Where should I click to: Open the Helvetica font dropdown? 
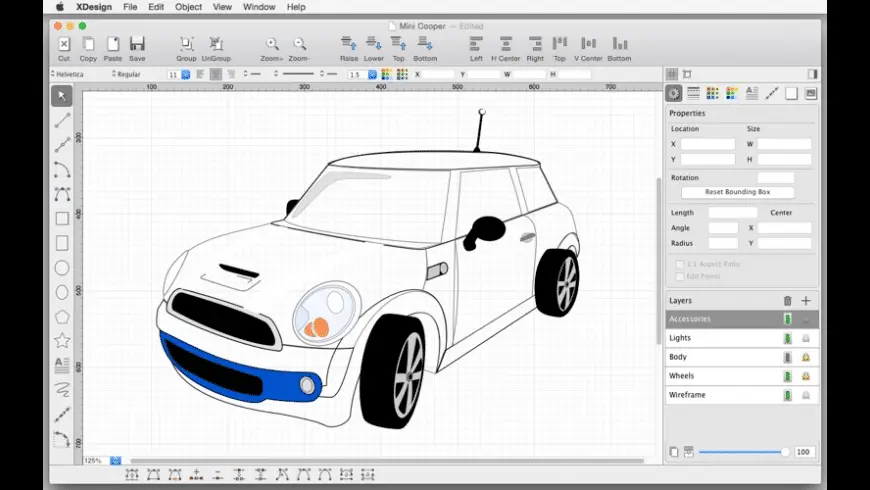[67, 74]
